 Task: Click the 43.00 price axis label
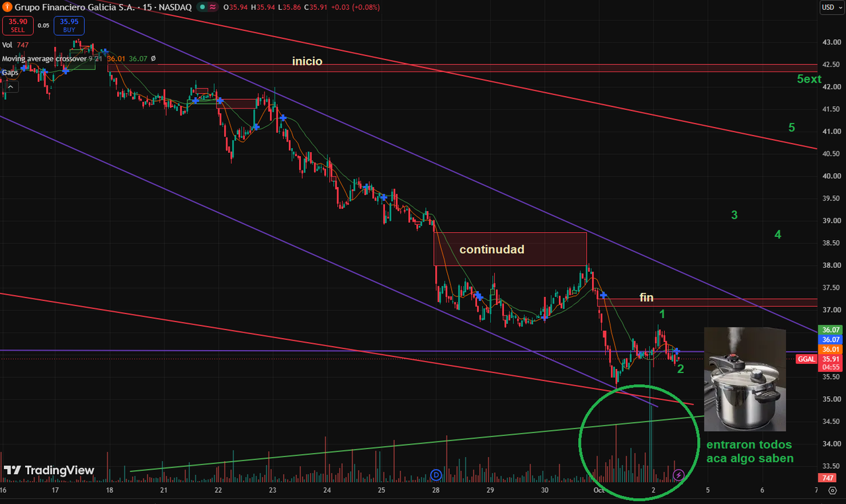click(x=831, y=42)
